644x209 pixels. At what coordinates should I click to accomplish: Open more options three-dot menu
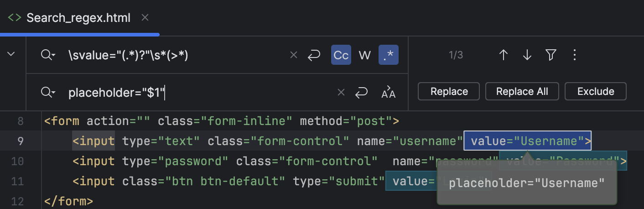(x=575, y=55)
